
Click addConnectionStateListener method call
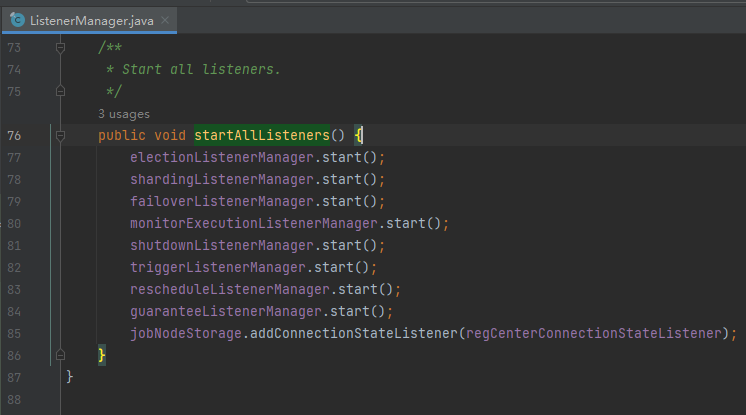(x=353, y=333)
